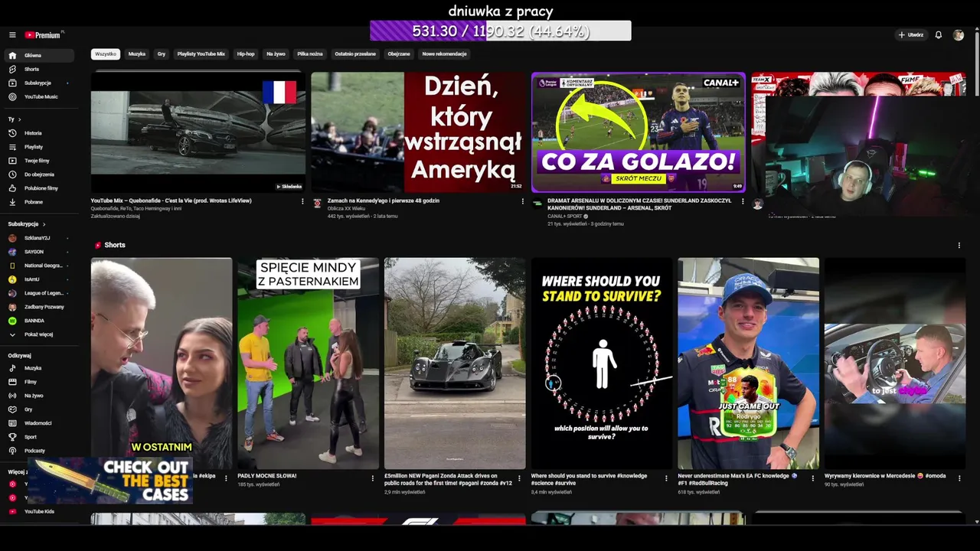Open Quebonafide C'est la Vie mix title
Screen dimensions: 980x551
pyautogui.click(x=171, y=201)
